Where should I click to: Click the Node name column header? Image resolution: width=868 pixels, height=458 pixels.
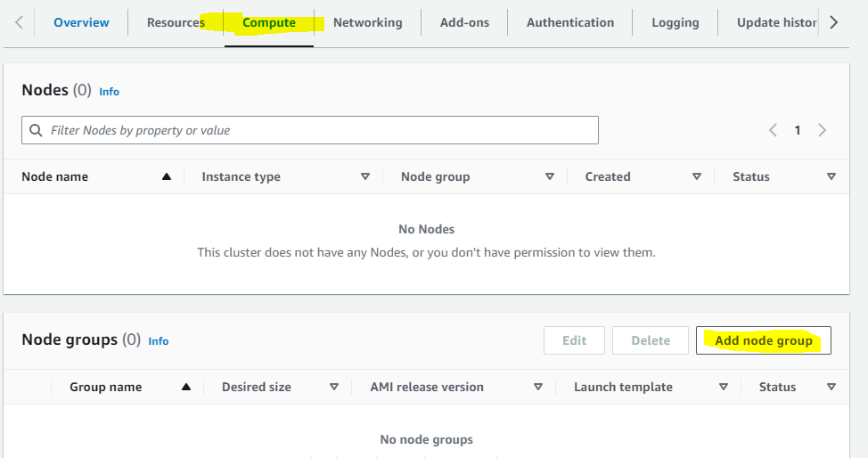click(x=54, y=176)
